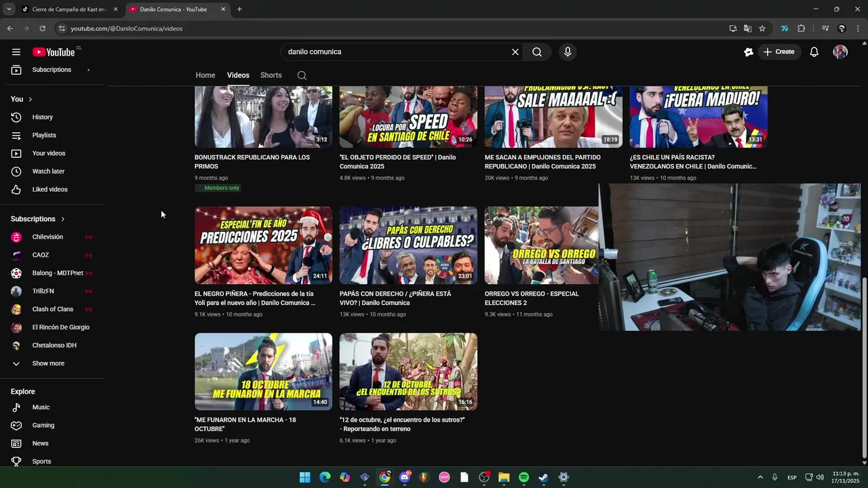The height and width of the screenshot is (488, 868).
Task: Search within the channel using the magnifier icon
Action: [x=302, y=75]
